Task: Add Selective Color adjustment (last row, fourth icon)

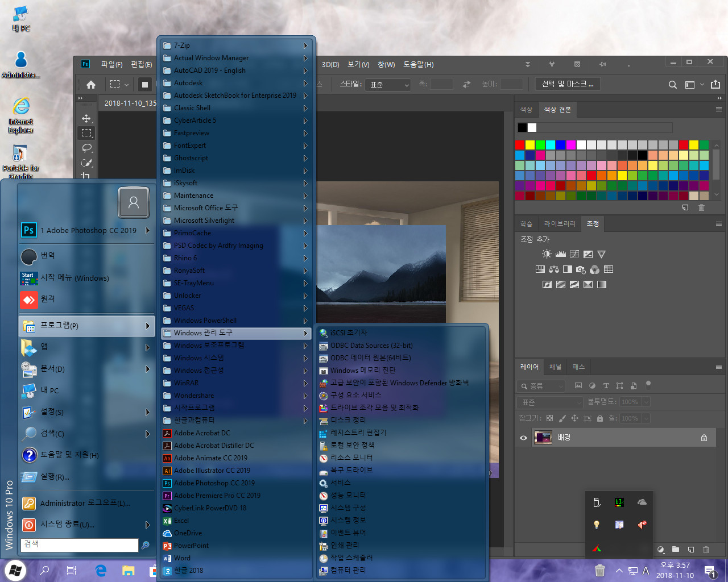Action: (588, 284)
